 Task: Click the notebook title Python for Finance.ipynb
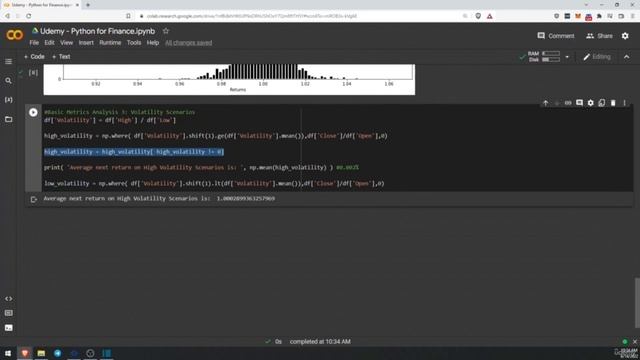(x=98, y=31)
